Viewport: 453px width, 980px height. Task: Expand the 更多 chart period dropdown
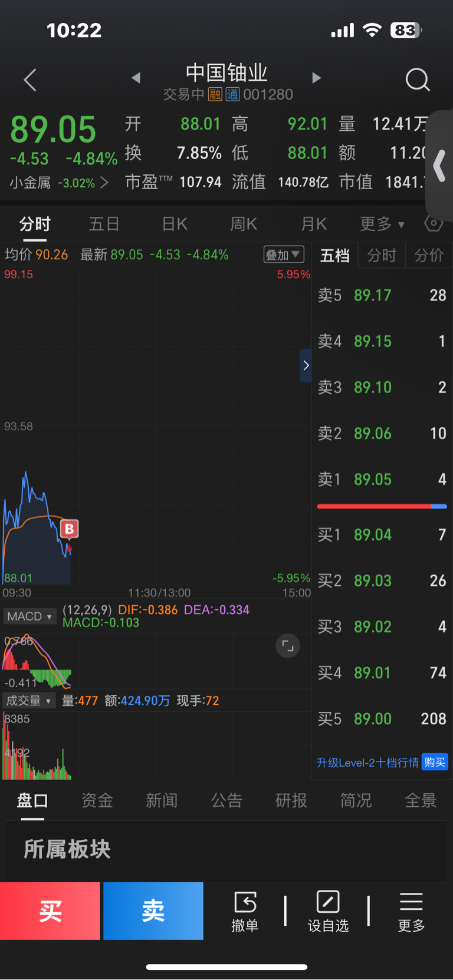click(382, 224)
